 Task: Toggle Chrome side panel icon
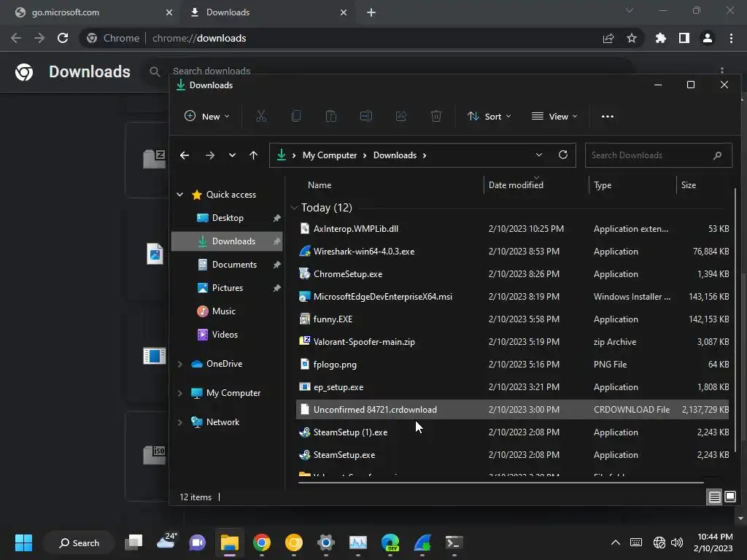click(684, 38)
